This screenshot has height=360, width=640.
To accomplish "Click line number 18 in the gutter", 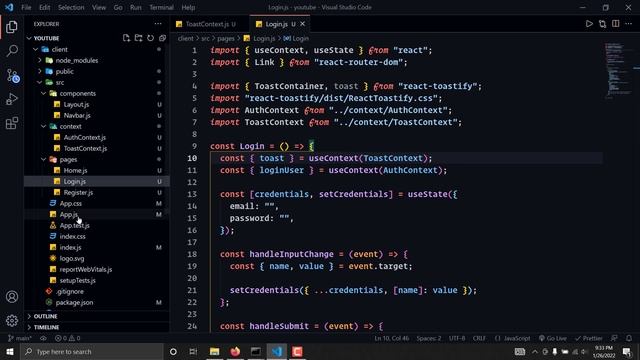I will [x=192, y=254].
